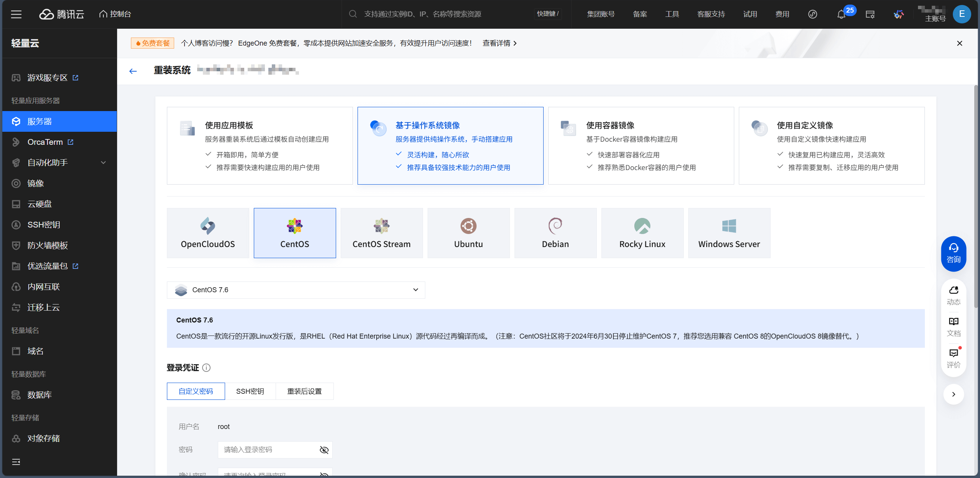Open the 费用 menu in top bar
The height and width of the screenshot is (478, 980).
click(782, 14)
